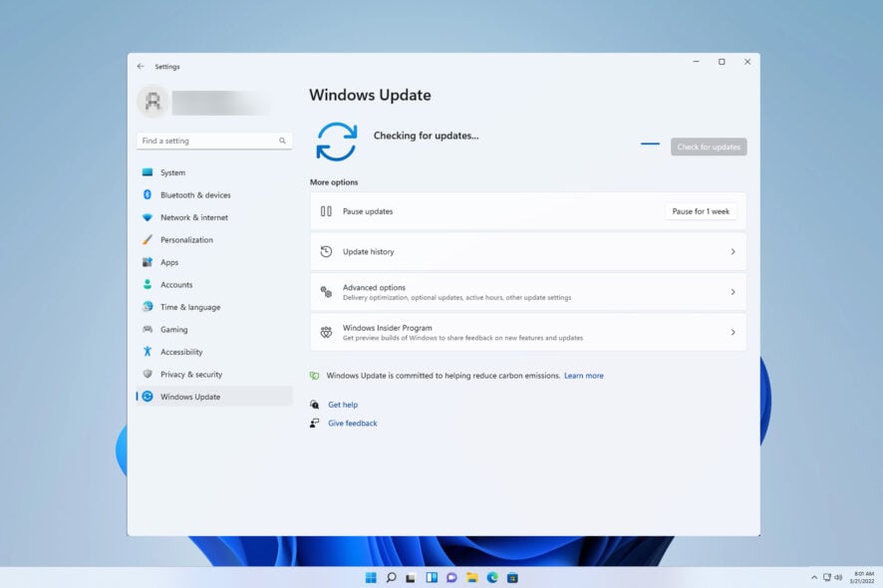
Task: Click Pause for 1 week
Action: point(701,211)
